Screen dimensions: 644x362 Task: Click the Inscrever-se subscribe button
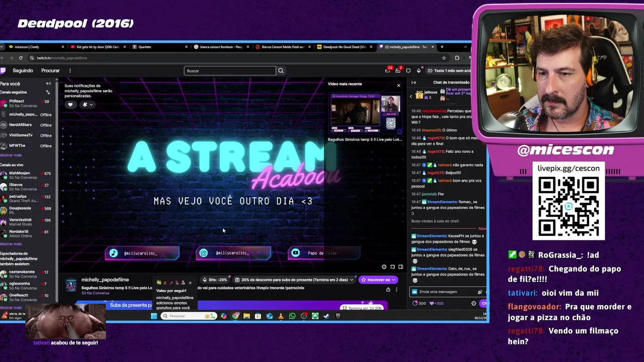coord(378,280)
